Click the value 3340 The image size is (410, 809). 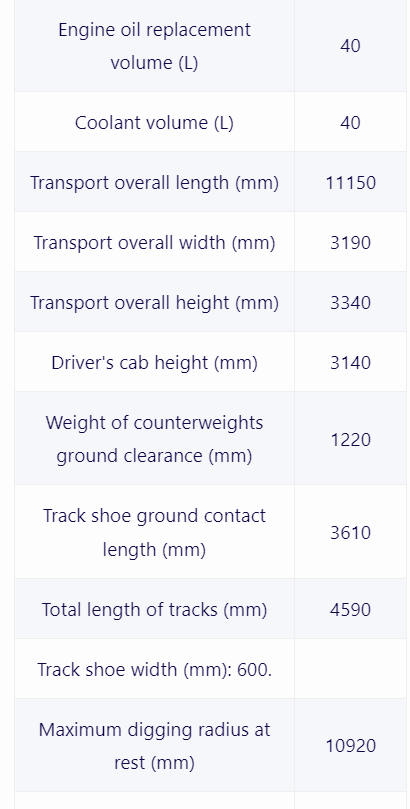coord(351,302)
